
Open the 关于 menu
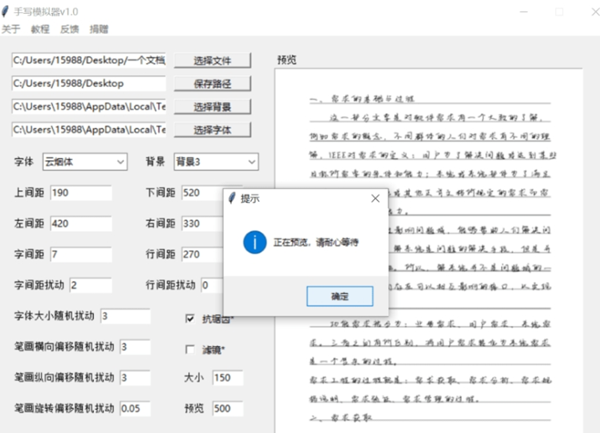[11, 29]
